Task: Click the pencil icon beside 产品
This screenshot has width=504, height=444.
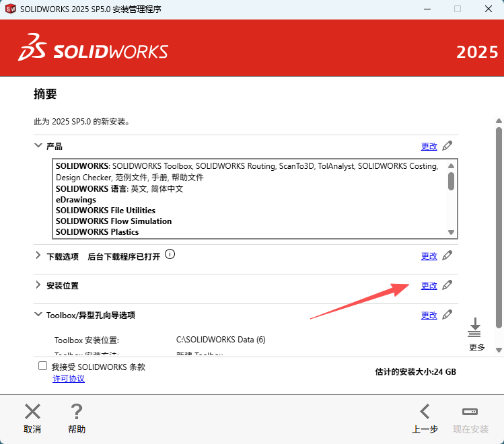Action: click(x=447, y=146)
